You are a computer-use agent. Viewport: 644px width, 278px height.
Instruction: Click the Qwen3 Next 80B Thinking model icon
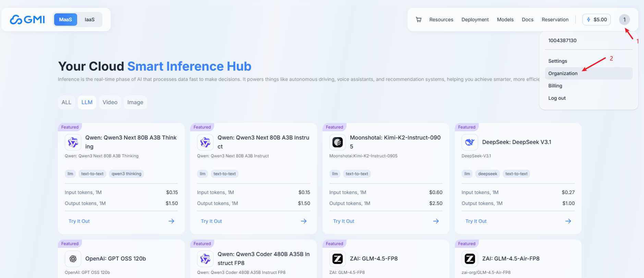[x=73, y=142]
